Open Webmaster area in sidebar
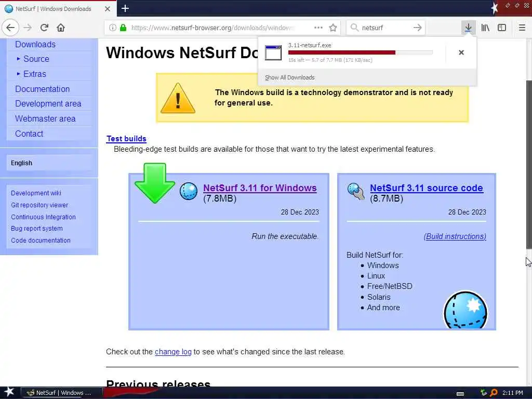This screenshot has width=532, height=399. pyautogui.click(x=45, y=119)
